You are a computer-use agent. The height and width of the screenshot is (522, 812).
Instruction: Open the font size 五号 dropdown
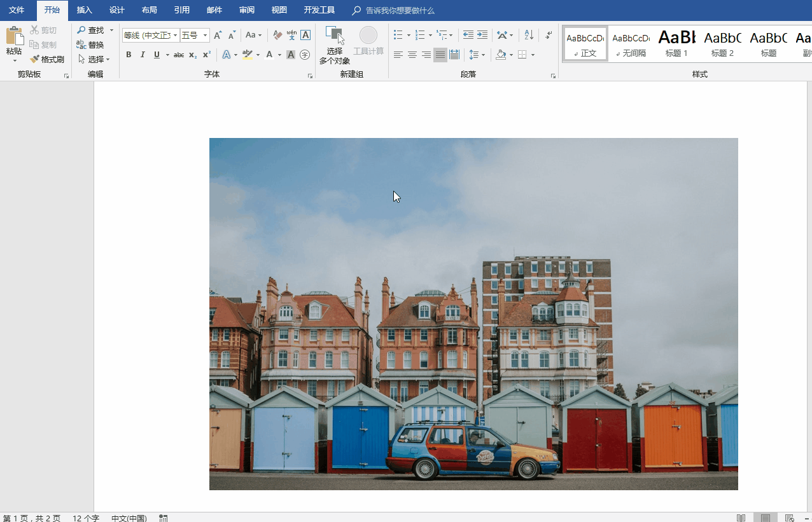206,36
